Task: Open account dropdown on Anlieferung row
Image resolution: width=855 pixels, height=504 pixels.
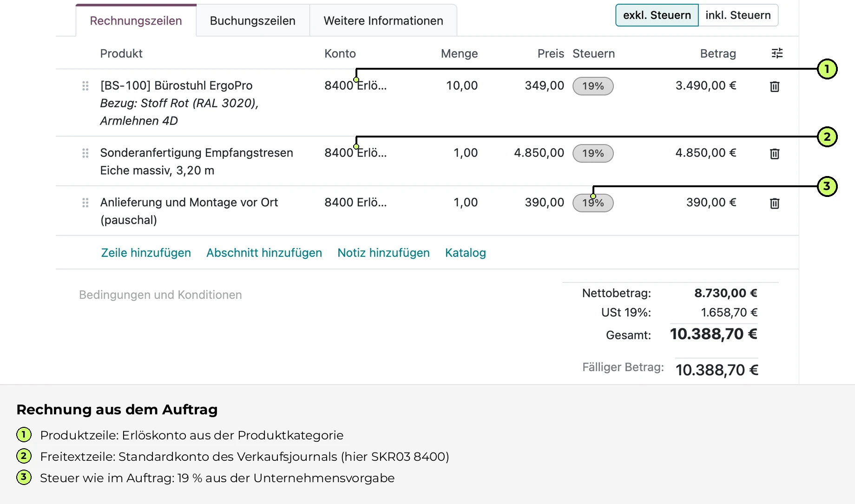Action: coord(355,203)
